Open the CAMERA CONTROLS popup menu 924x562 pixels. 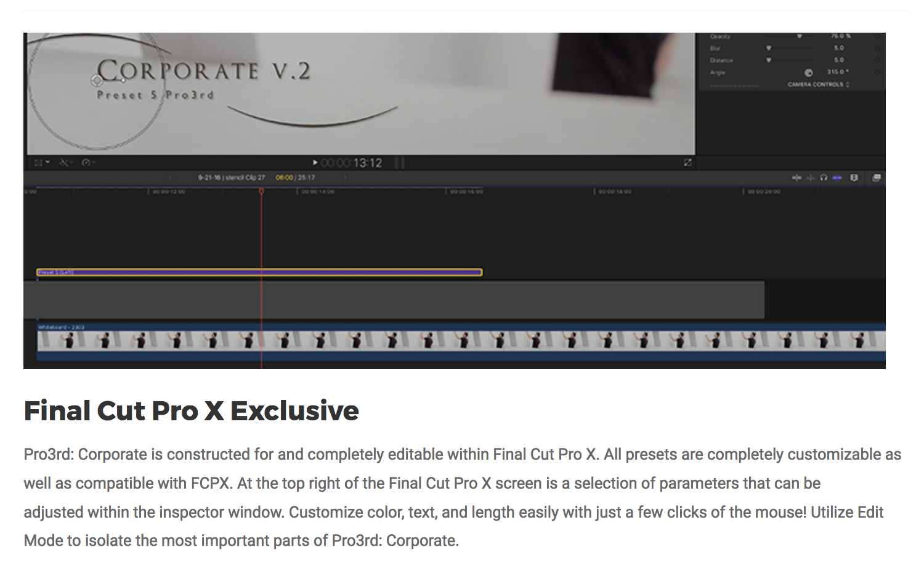pyautogui.click(x=818, y=84)
